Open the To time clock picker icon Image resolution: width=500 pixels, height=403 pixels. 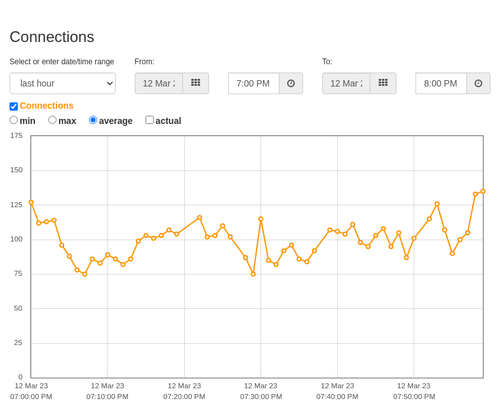coord(478,83)
